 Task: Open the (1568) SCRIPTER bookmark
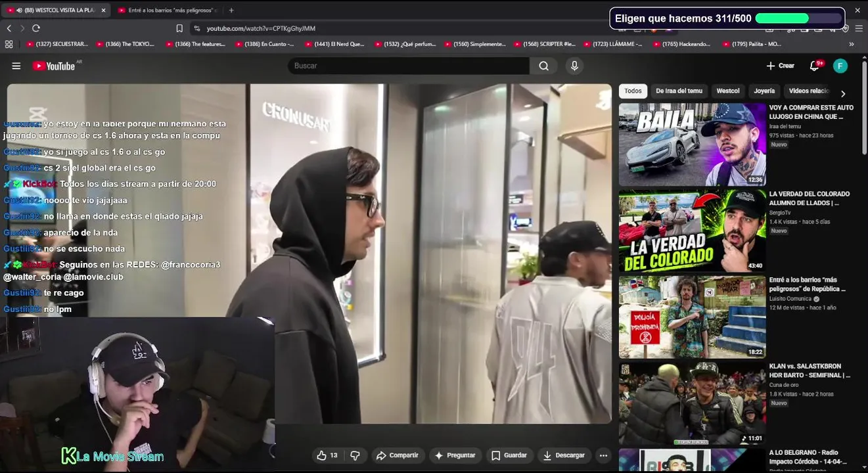[544, 44]
